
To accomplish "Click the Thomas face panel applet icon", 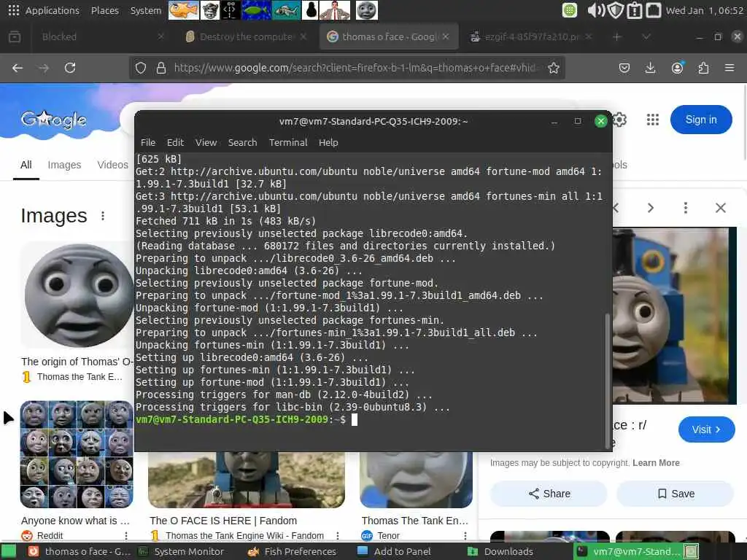I will (x=366, y=10).
